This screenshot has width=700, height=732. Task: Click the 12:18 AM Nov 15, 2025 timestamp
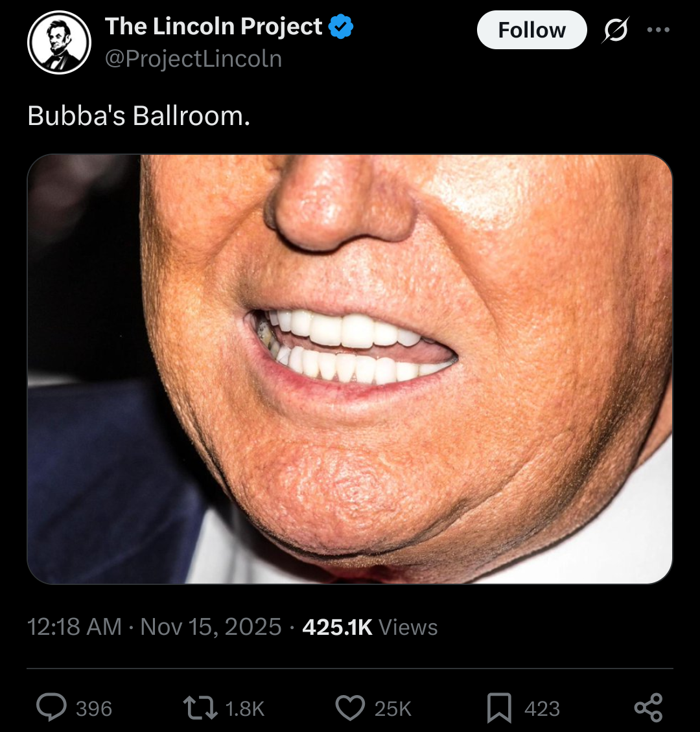154,627
